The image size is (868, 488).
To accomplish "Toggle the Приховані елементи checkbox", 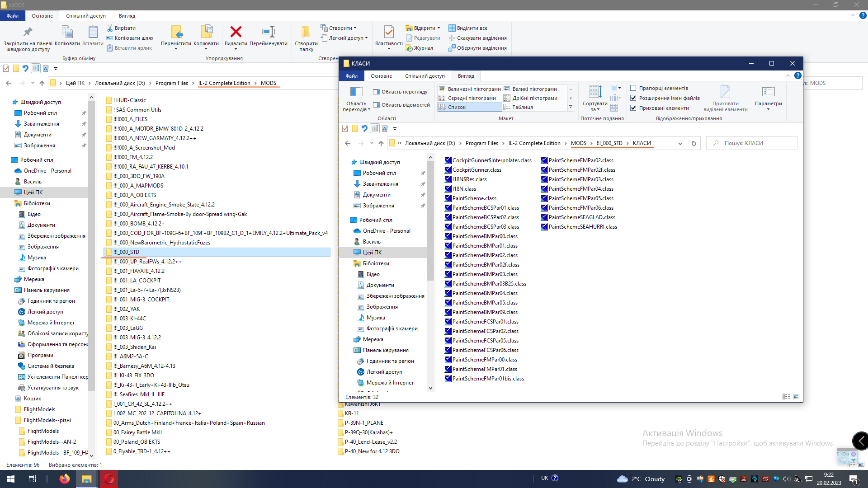I will coord(633,108).
